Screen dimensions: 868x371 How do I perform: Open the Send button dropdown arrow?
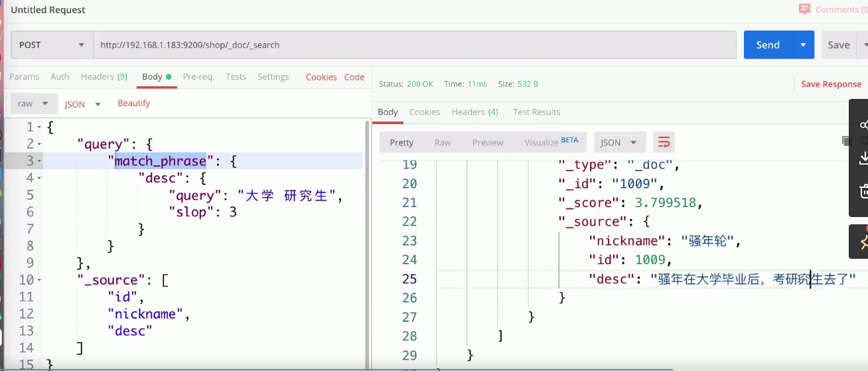[803, 44]
